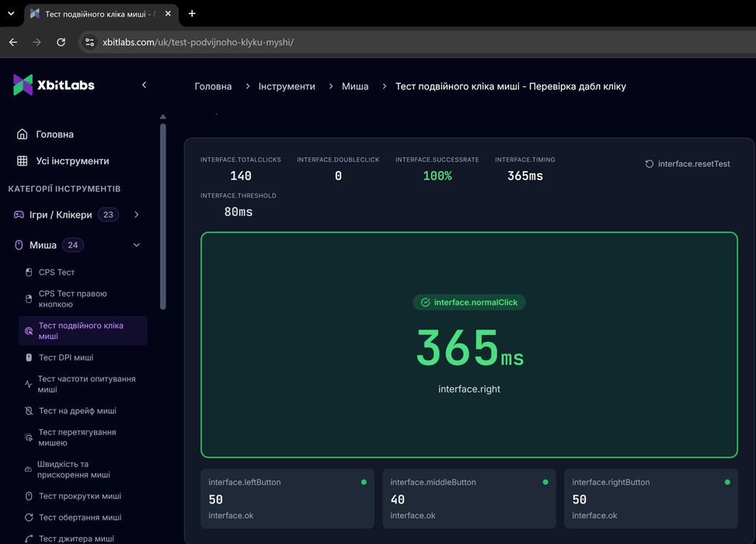The height and width of the screenshot is (544, 756).
Task: Click the mouse icon beside Миша category
Action: click(x=19, y=245)
